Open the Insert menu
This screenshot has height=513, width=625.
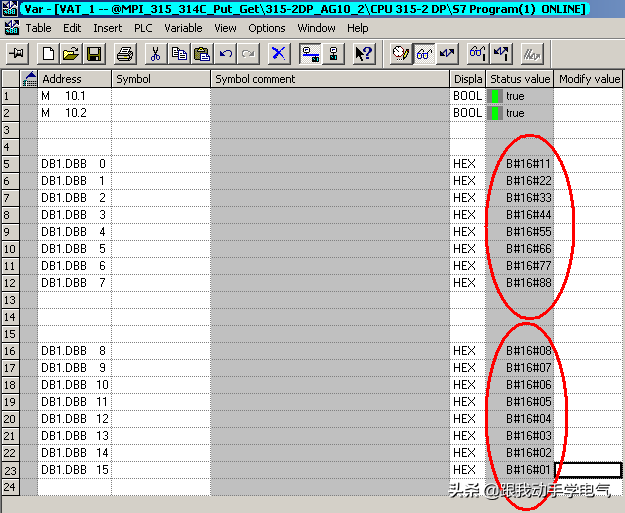coord(108,28)
